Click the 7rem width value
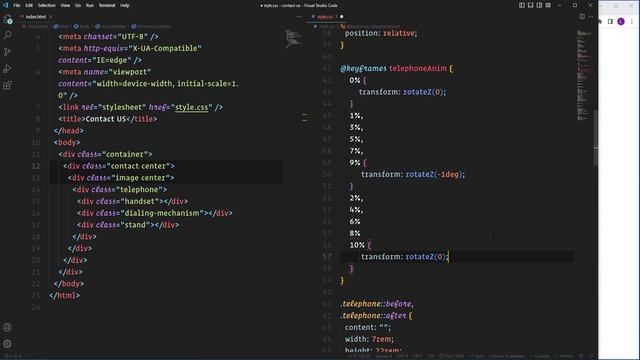Image resolution: width=640 pixels, height=360 pixels. point(382,339)
